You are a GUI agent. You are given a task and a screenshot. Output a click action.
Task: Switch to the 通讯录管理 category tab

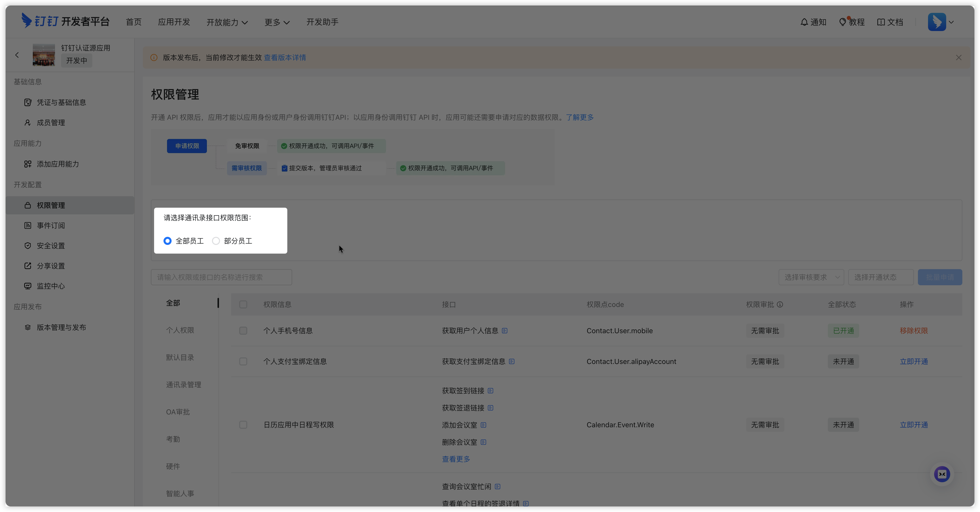coord(183,385)
